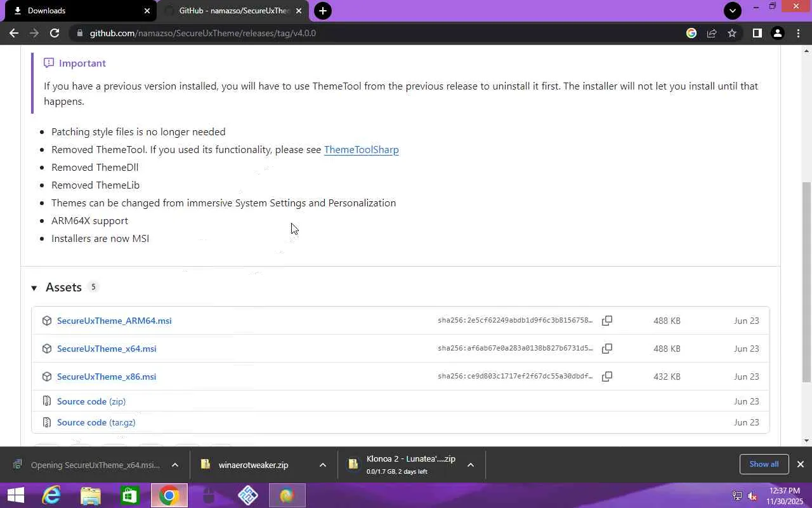Open the Windows Start menu

tap(15, 495)
